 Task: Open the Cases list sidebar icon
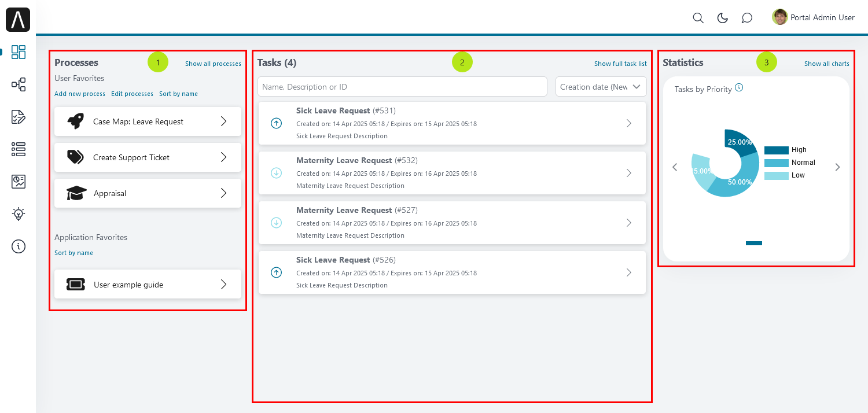click(19, 149)
